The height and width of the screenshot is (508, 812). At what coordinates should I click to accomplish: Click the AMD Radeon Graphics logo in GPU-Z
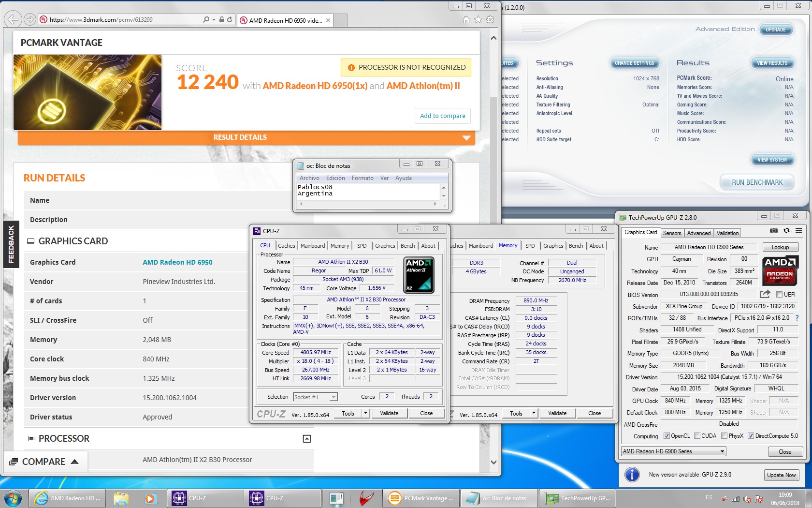coord(780,270)
